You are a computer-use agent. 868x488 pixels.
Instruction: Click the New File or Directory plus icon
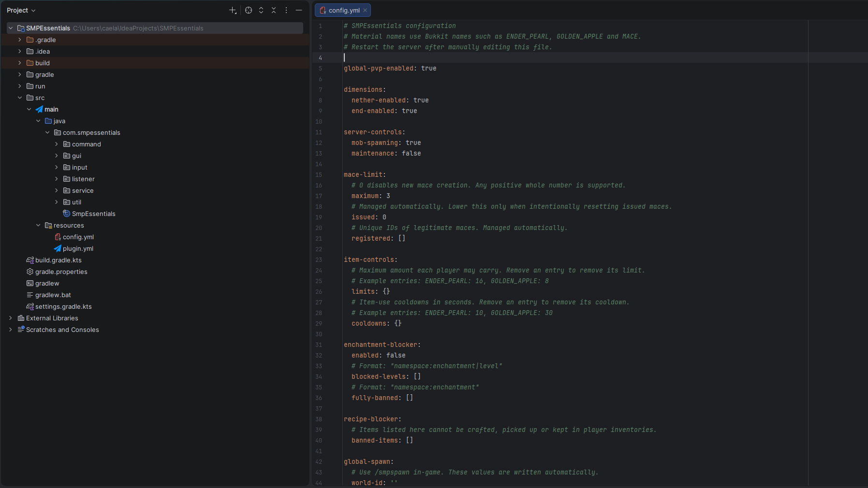coord(233,10)
